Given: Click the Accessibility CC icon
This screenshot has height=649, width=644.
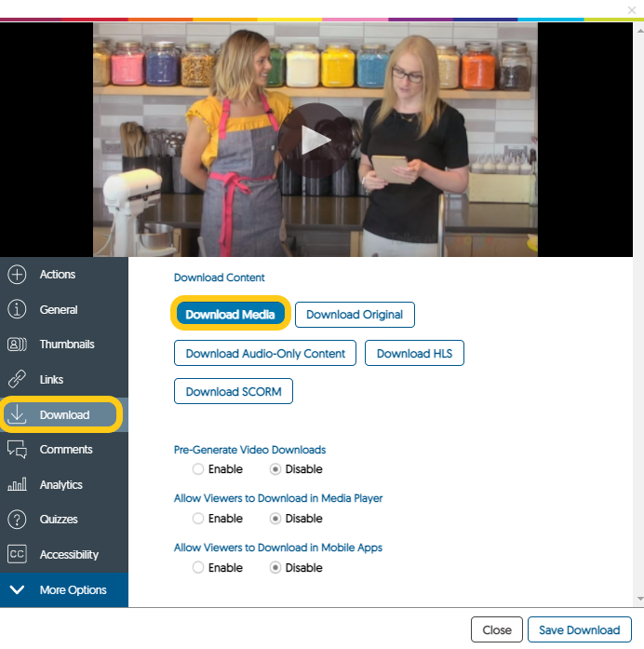Looking at the screenshot, I should tap(17, 555).
